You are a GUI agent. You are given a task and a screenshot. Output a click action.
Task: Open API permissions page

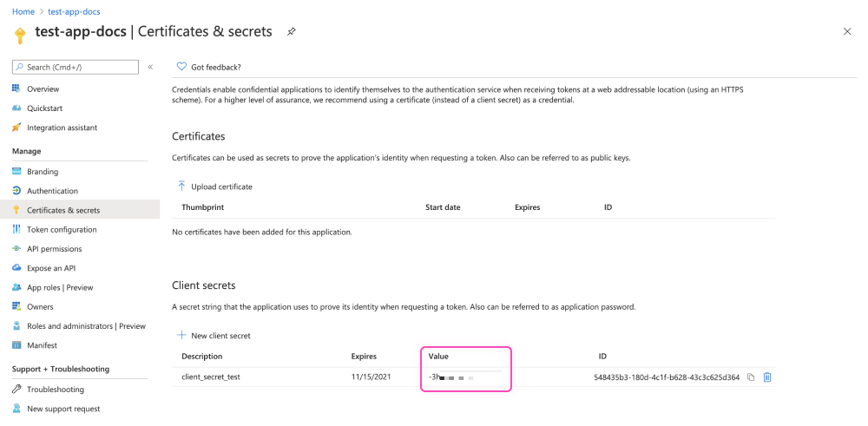(54, 249)
